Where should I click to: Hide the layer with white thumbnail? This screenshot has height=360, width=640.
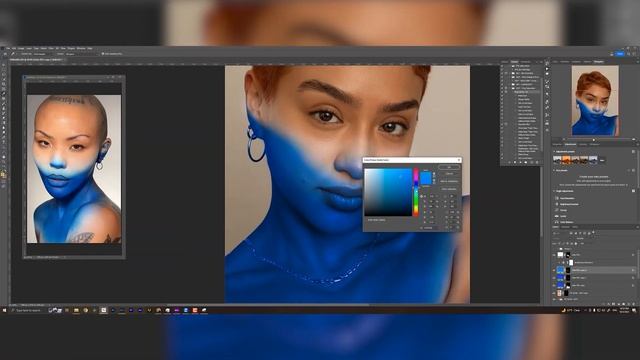[x=554, y=255]
